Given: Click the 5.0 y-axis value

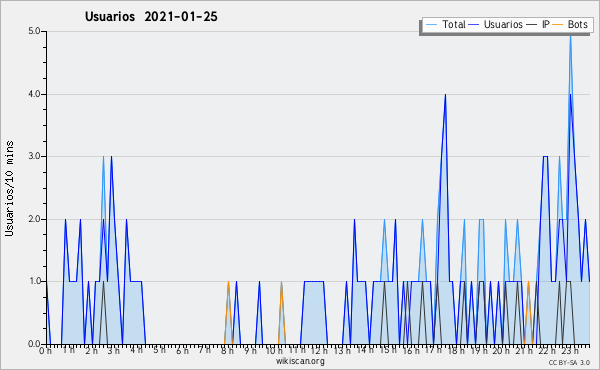Looking at the screenshot, I should (x=34, y=31).
